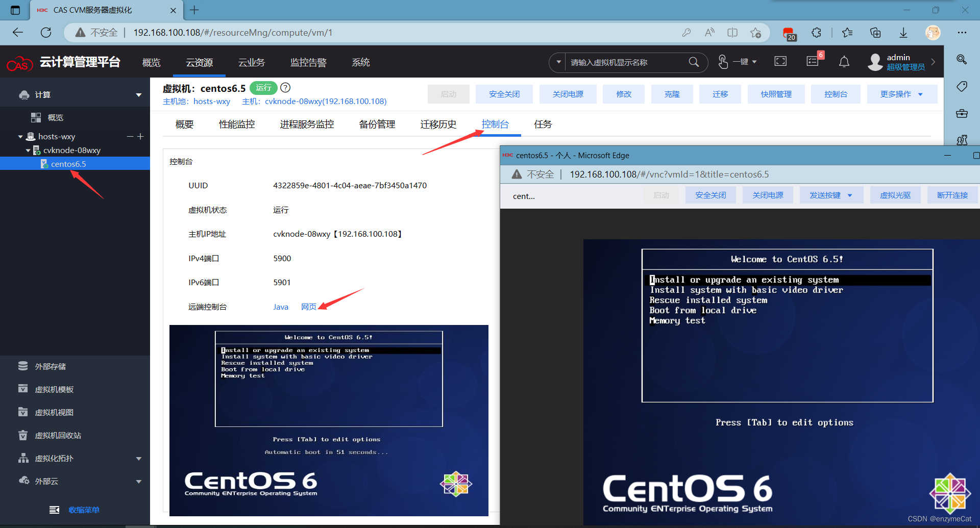Open the search type dropdown arrow

pos(558,62)
